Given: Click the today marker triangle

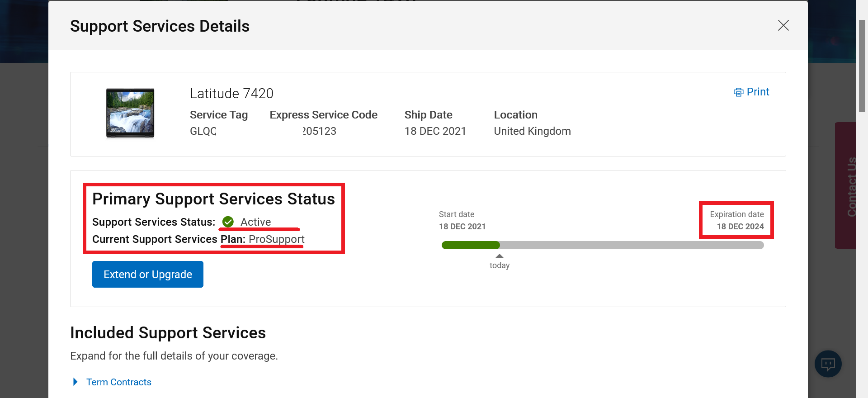Looking at the screenshot, I should 500,256.
